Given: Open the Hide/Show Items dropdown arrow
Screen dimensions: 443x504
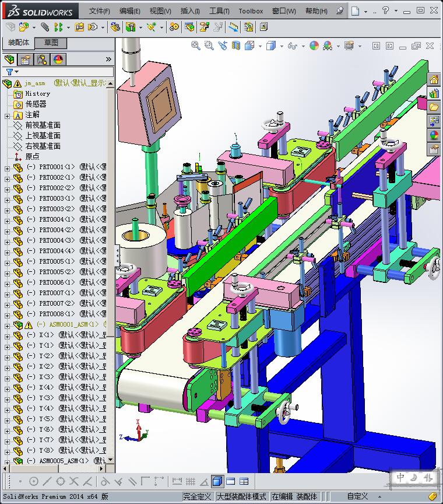Looking at the screenshot, I should [303, 46].
